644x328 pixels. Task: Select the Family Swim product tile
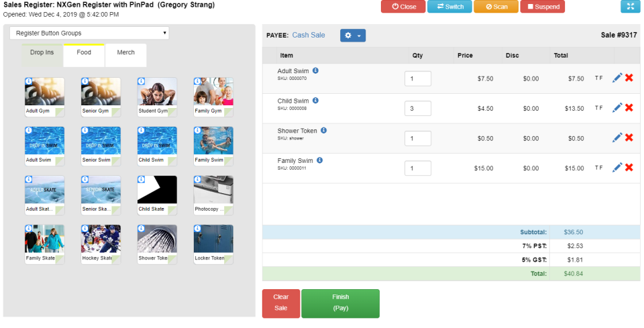tap(213, 146)
